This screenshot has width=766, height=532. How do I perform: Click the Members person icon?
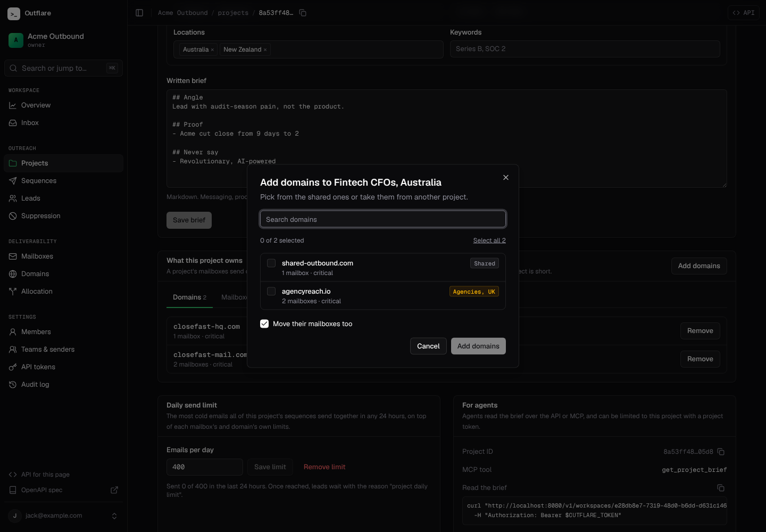[x=13, y=332]
